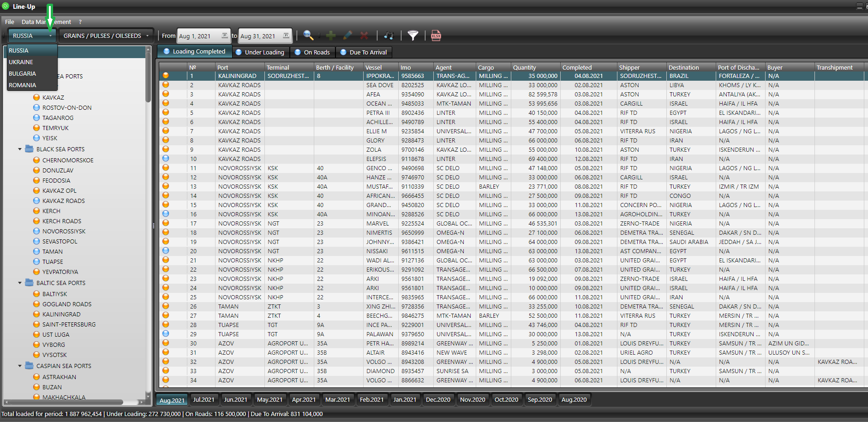Switch to the Due To Arrival tab
Screen dimensions: 868x422
[364, 52]
